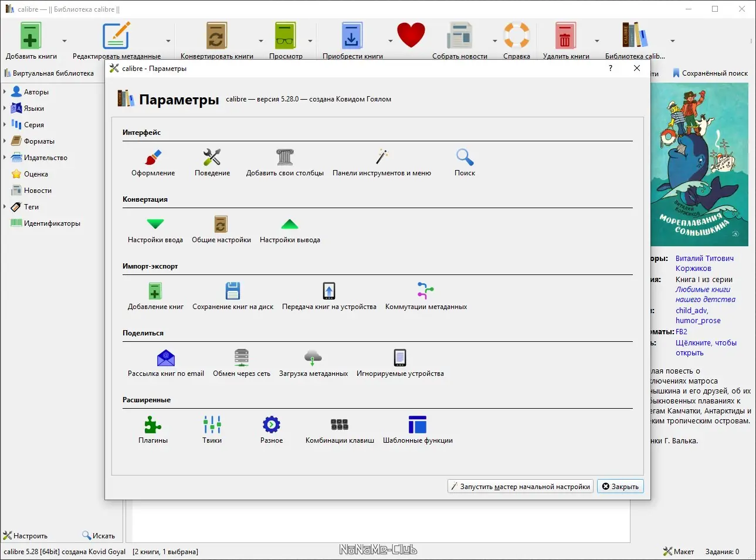Expand the Издательство tree node

5,157
